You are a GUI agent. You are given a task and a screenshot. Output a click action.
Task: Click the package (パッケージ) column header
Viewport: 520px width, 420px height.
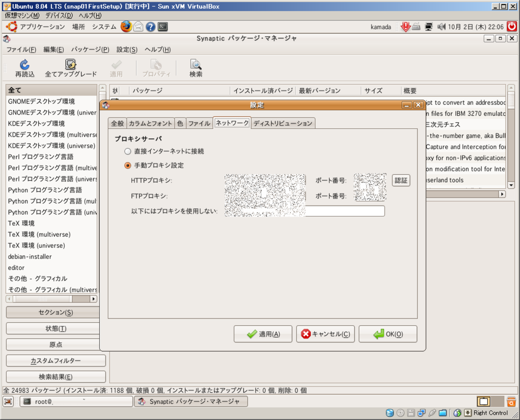tap(180, 91)
